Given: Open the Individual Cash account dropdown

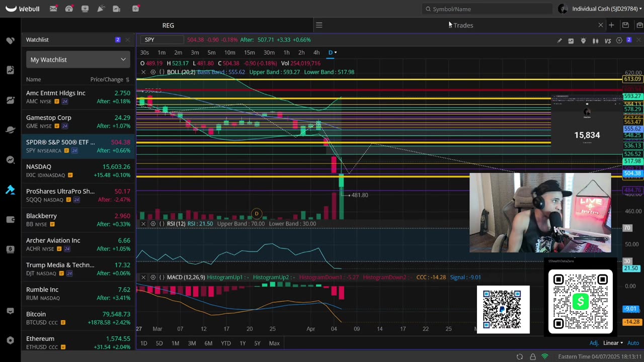Looking at the screenshot, I should pos(606,9).
